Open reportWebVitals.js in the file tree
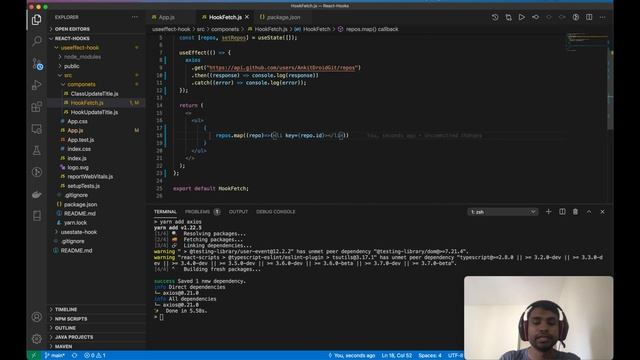The width and height of the screenshot is (640, 360). click(x=90, y=177)
